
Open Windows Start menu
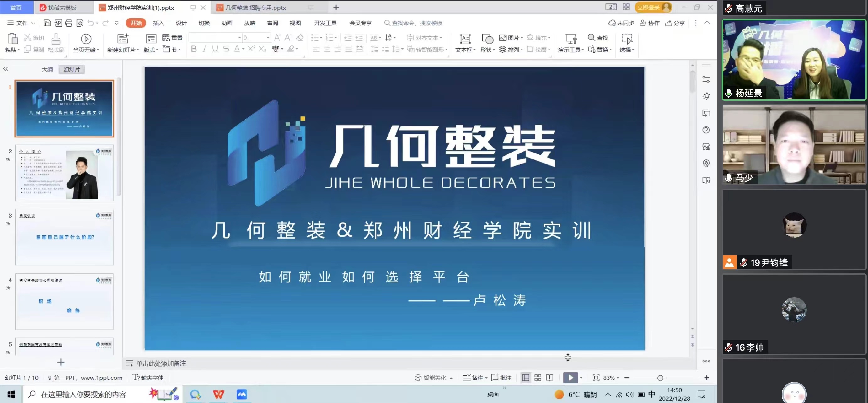coord(11,394)
